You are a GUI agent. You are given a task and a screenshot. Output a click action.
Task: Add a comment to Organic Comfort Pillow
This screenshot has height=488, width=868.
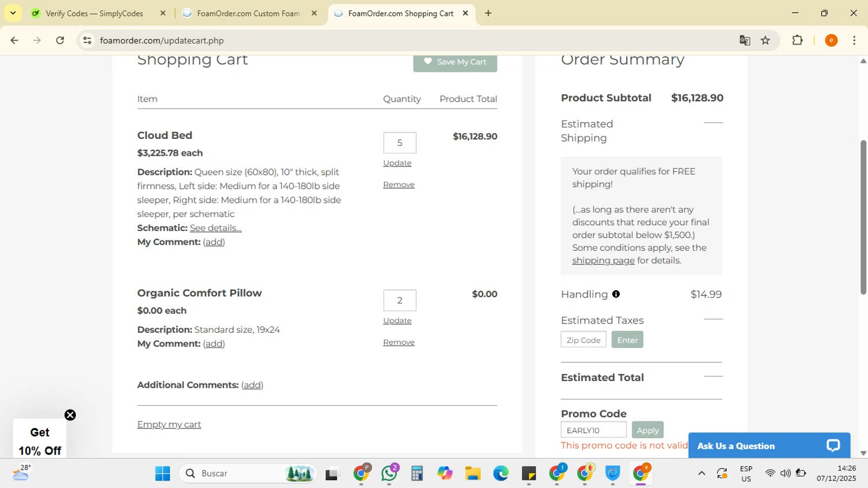[x=214, y=344]
